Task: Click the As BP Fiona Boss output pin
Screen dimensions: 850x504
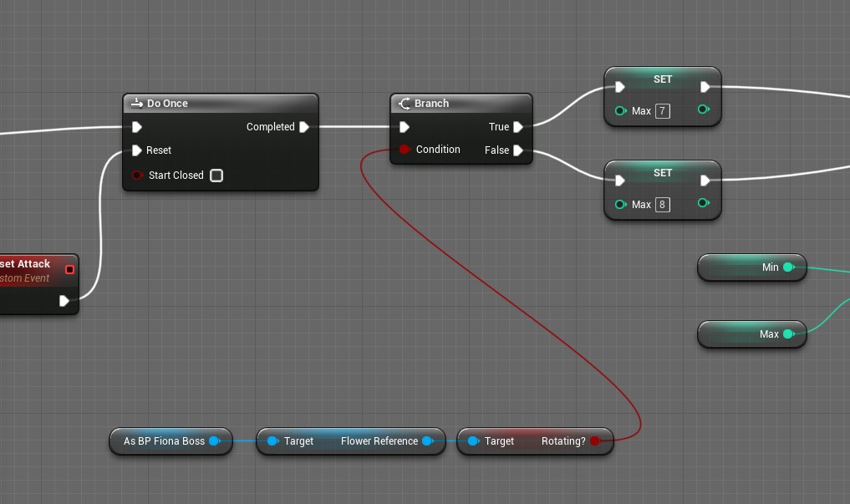Action: 214,441
